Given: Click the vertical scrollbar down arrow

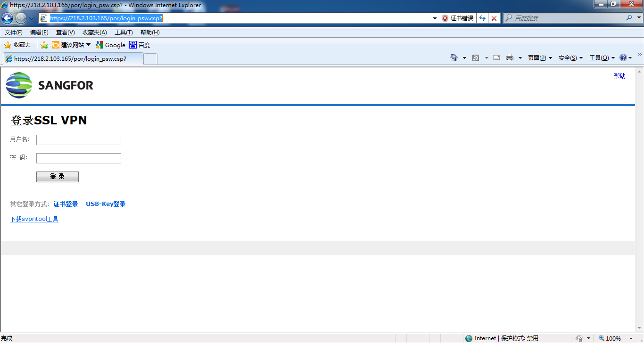Looking at the screenshot, I should click(x=640, y=328).
